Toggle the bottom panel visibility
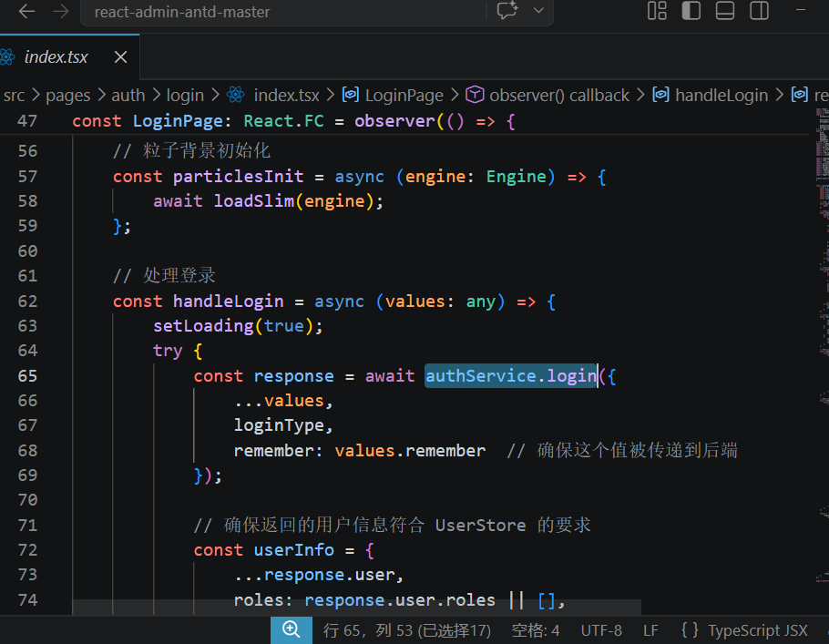This screenshot has width=829, height=644. pyautogui.click(x=725, y=11)
